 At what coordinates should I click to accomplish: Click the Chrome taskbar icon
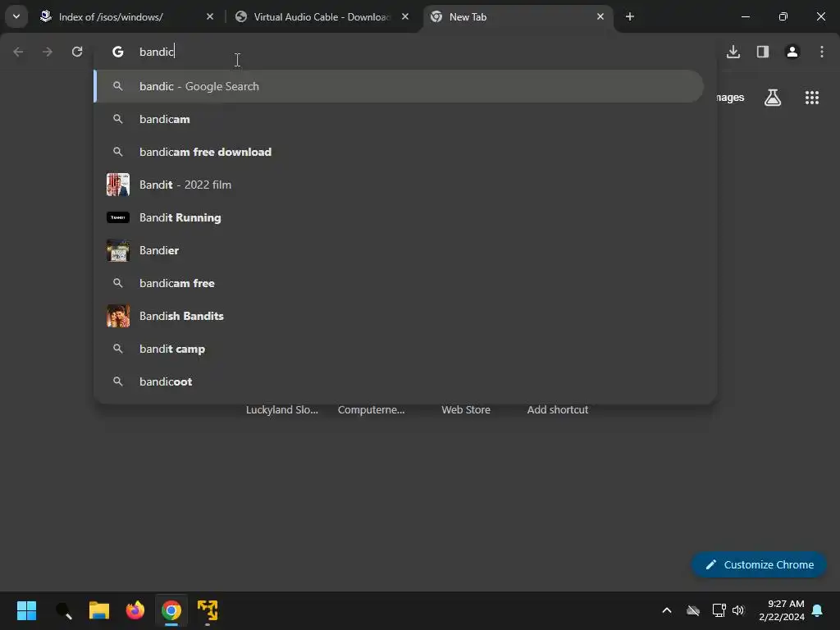[171, 610]
